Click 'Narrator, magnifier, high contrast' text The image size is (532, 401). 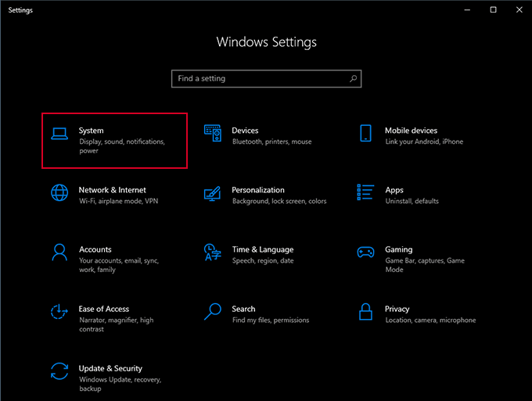pyautogui.click(x=117, y=324)
